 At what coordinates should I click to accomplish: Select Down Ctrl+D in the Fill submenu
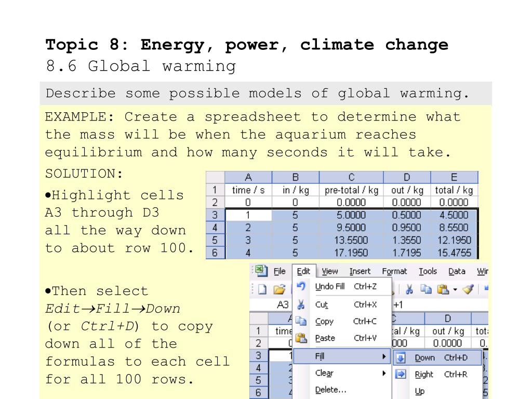pyautogui.click(x=437, y=358)
